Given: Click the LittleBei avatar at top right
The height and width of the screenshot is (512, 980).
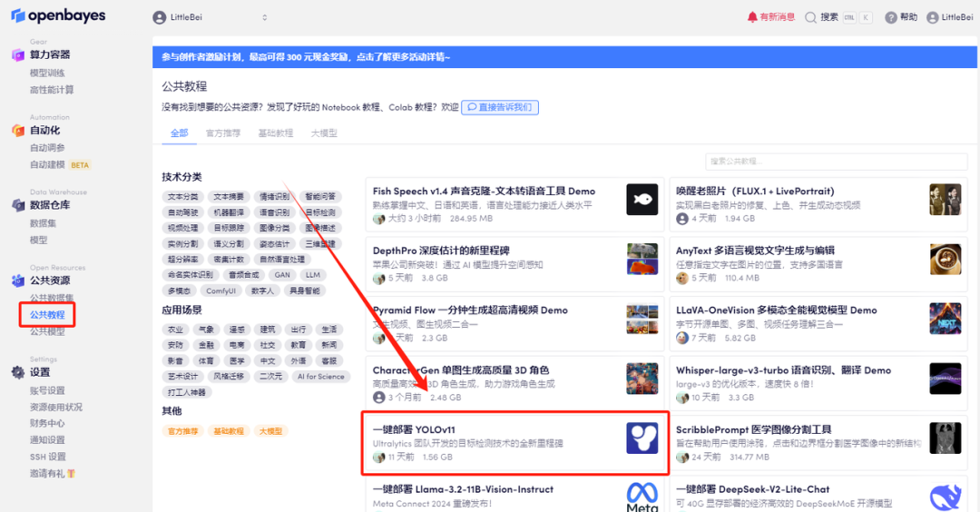Looking at the screenshot, I should 933,17.
